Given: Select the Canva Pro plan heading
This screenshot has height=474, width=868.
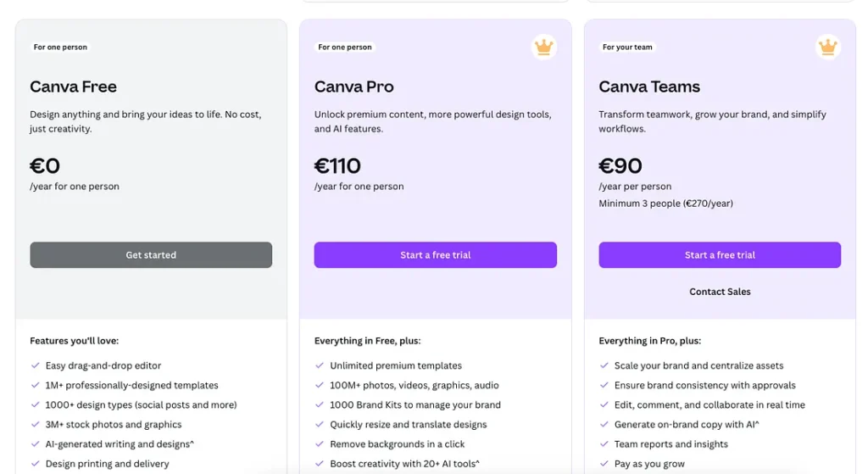Looking at the screenshot, I should tap(353, 86).
